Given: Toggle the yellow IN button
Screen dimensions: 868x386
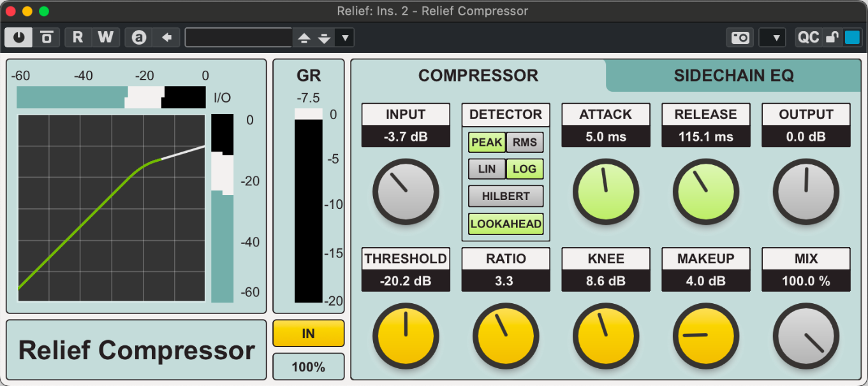Looking at the screenshot, I should 309,334.
